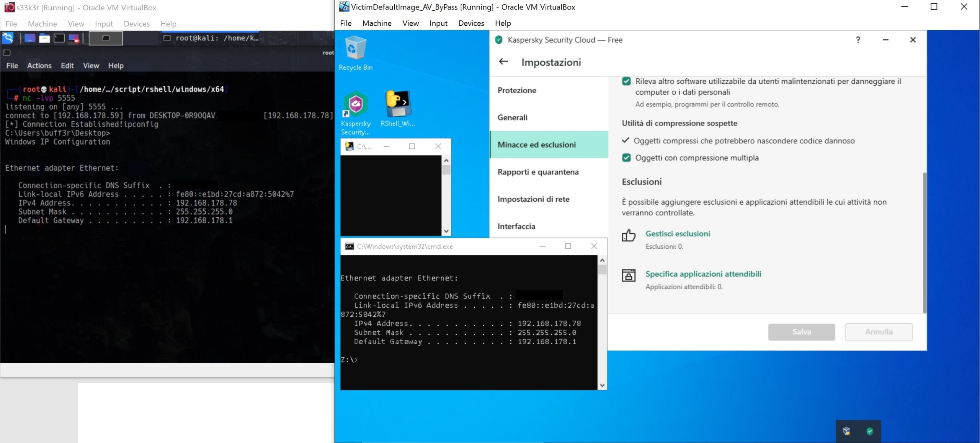Viewport: 980px width, 443px height.
Task: Click Kaspersky shield icon in system tray
Action: (x=870, y=431)
